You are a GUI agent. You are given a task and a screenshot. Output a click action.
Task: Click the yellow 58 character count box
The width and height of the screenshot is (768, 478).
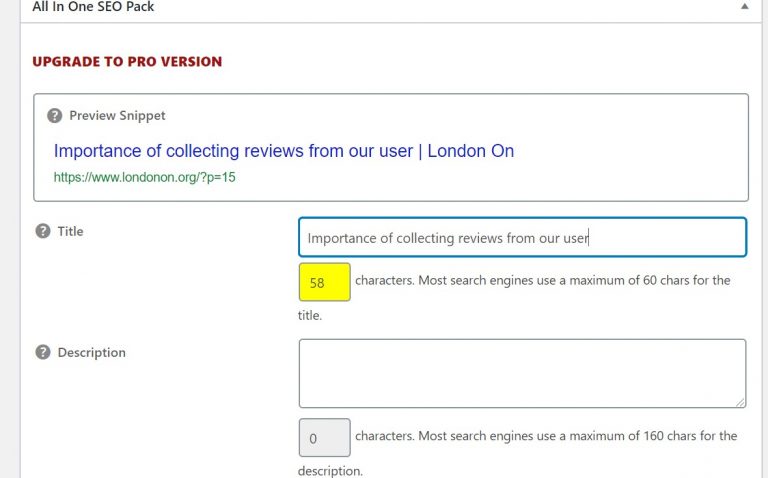point(325,282)
